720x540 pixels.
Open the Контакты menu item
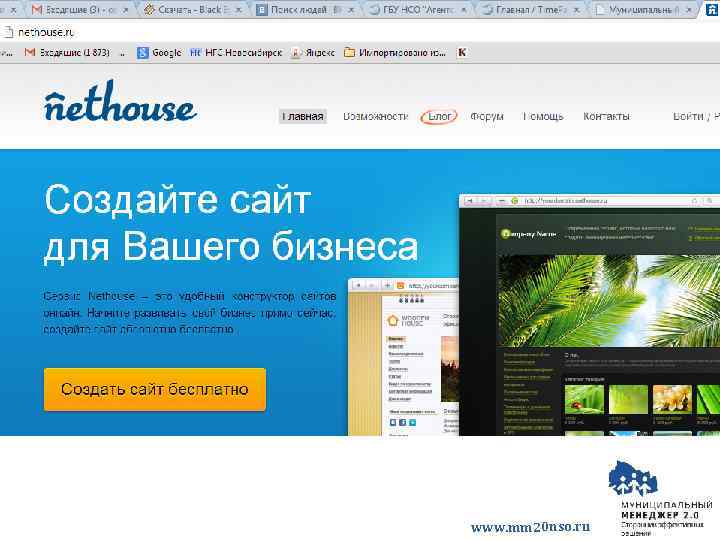(x=606, y=117)
